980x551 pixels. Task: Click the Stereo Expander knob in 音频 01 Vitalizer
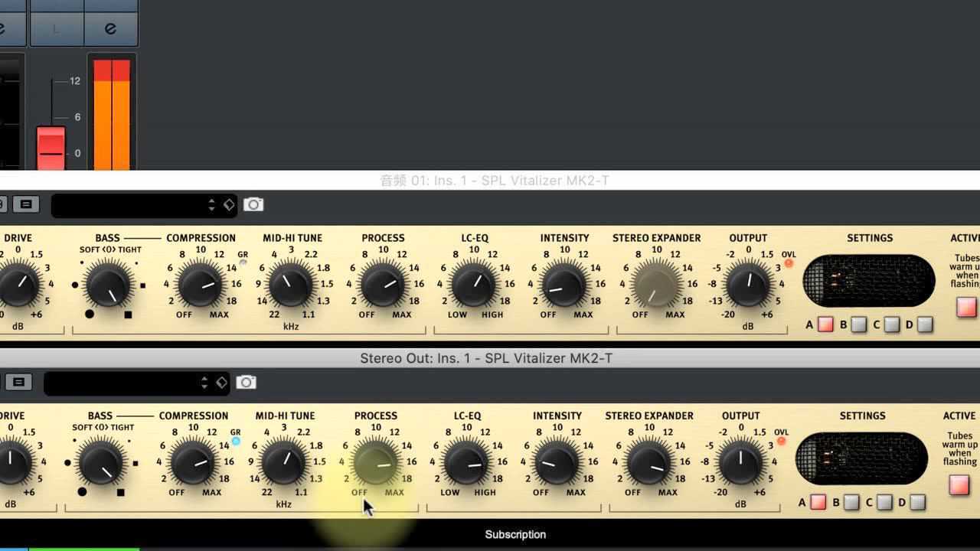[x=656, y=284]
